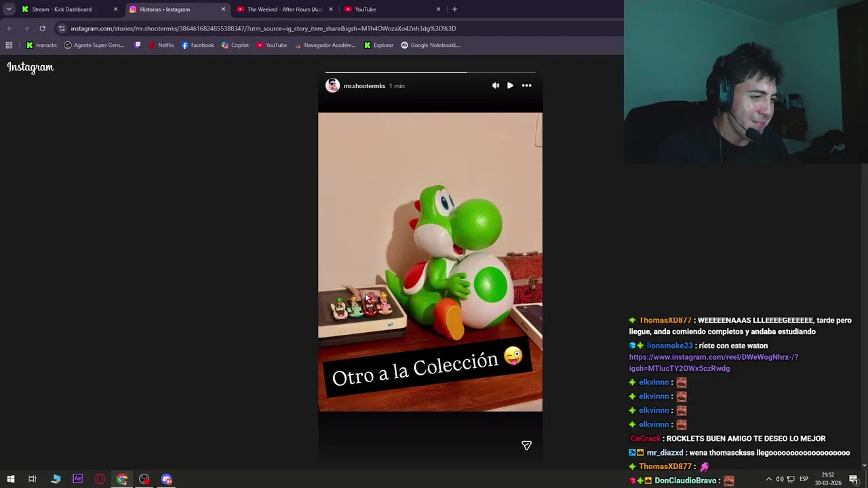Click ThomasXD877's username at top of chat
The image size is (868, 488).
[x=665, y=320]
